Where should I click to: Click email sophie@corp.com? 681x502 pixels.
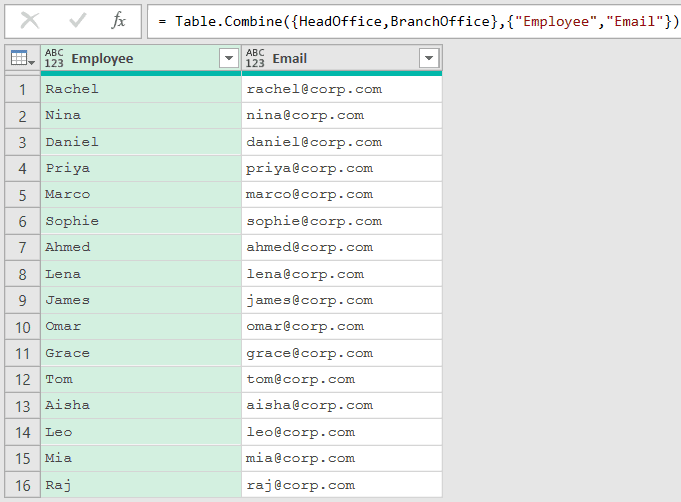click(314, 221)
